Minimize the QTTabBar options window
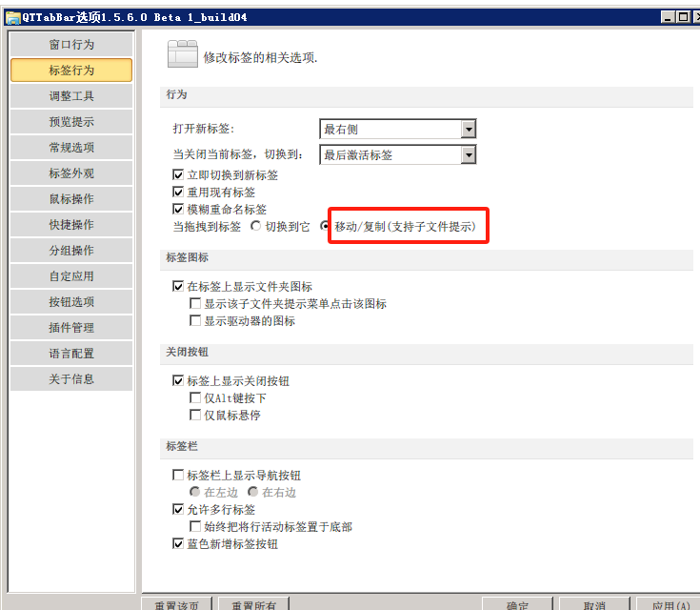 (x=668, y=17)
